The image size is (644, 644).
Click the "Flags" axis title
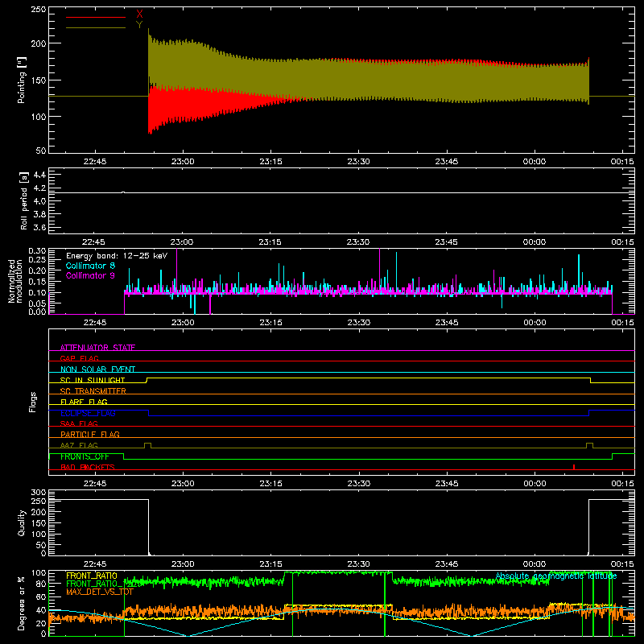tap(33, 402)
